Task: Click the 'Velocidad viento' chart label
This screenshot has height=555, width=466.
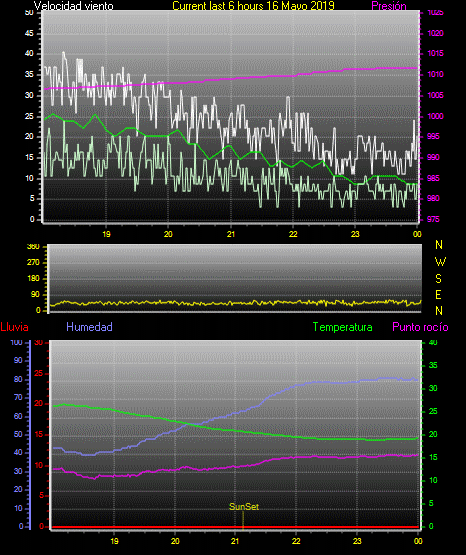Action: [74, 6]
